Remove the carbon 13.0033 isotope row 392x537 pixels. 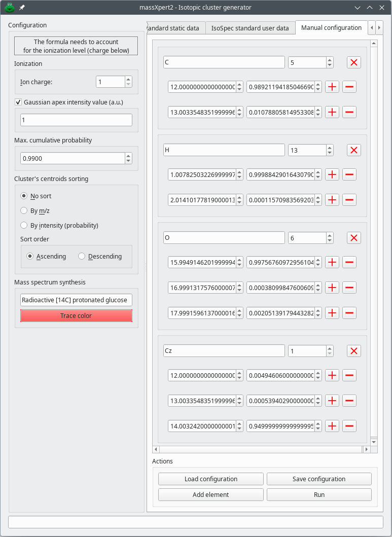click(349, 112)
